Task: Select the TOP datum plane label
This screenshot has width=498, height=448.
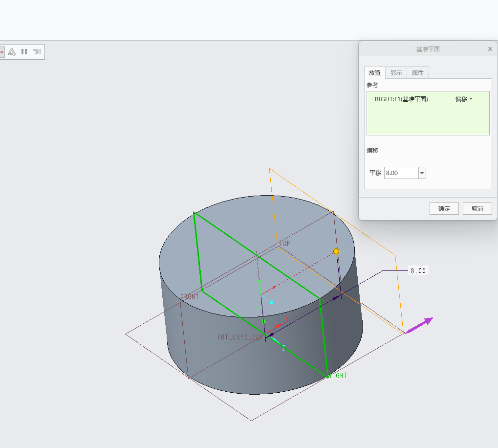Action: click(284, 244)
